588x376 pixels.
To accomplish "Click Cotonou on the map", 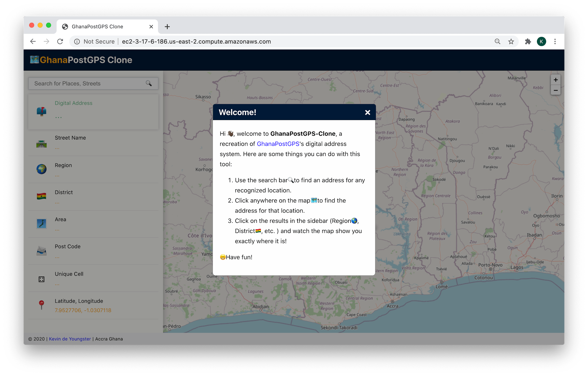I will click(484, 278).
